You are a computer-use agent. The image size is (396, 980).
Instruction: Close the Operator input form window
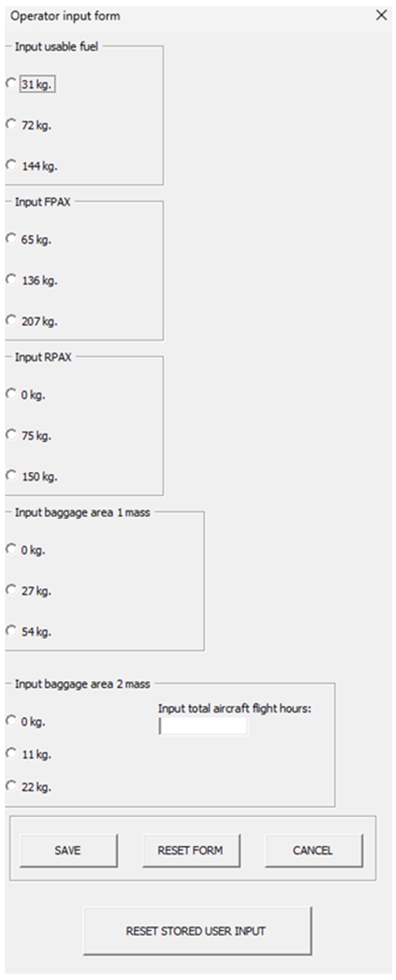(381, 15)
